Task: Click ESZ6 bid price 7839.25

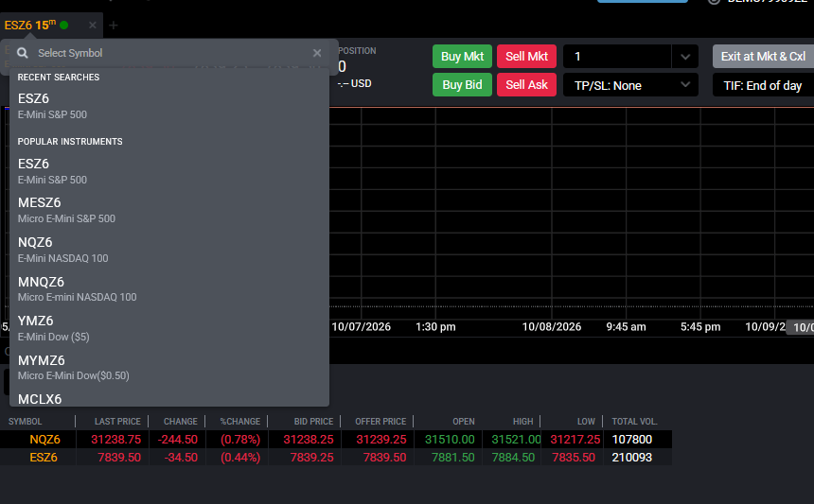Action: click(312, 458)
